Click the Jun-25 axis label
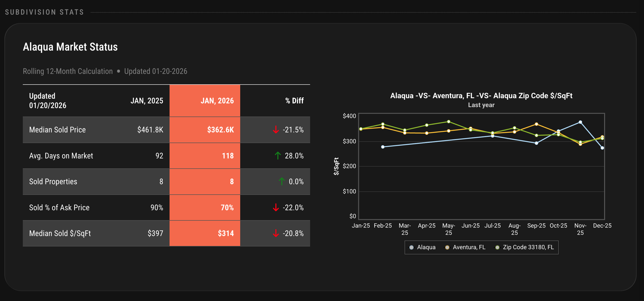The height and width of the screenshot is (301, 644). click(x=470, y=225)
